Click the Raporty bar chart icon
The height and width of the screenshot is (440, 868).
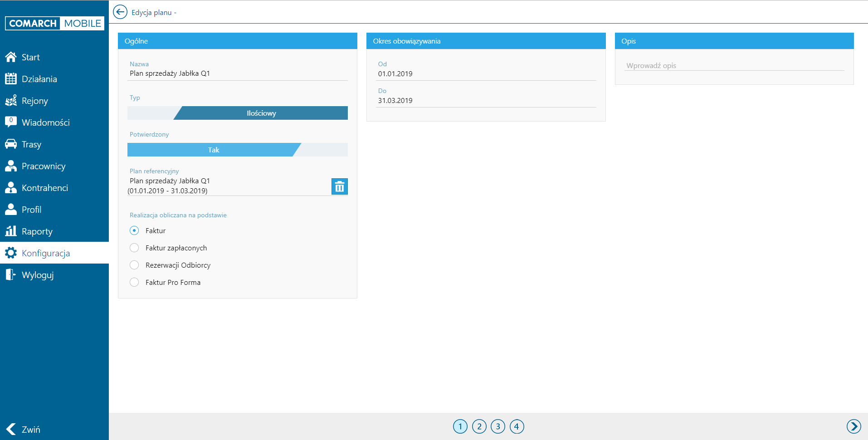click(11, 231)
